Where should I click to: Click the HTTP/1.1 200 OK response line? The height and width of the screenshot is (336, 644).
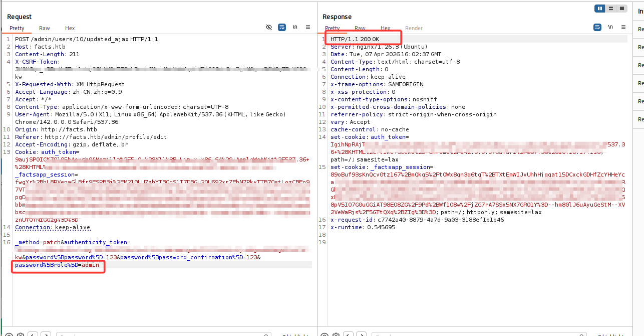(355, 39)
